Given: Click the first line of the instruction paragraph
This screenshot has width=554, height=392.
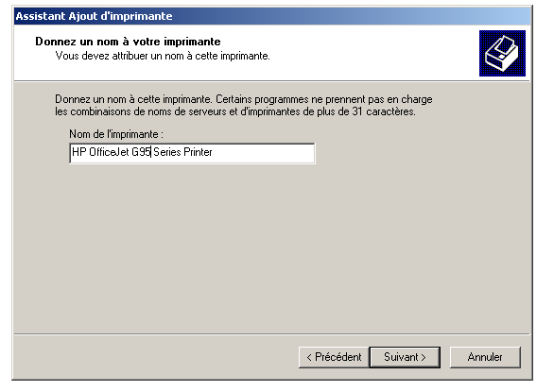Looking at the screenshot, I should pyautogui.click(x=243, y=99).
